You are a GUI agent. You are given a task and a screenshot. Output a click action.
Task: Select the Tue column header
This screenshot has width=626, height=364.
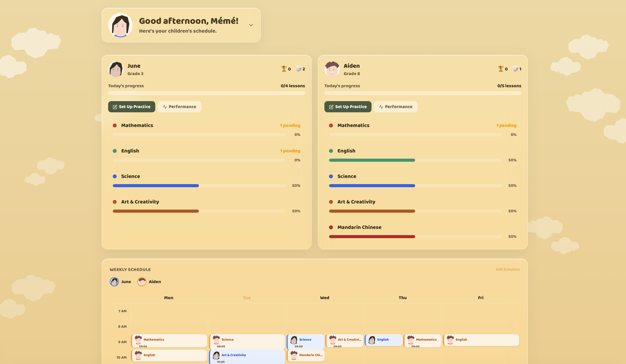point(246,298)
